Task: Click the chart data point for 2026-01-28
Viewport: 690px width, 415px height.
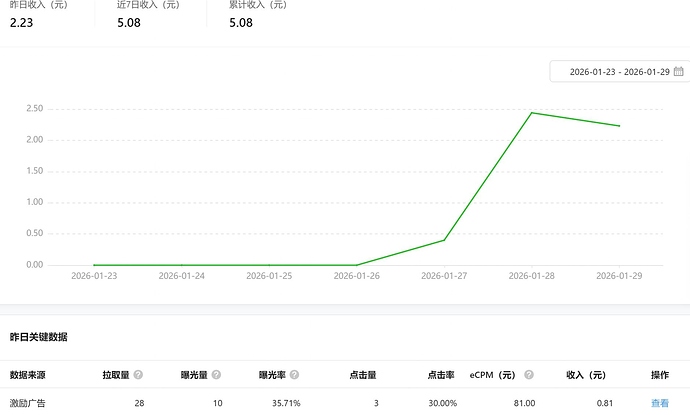Action: click(532, 113)
